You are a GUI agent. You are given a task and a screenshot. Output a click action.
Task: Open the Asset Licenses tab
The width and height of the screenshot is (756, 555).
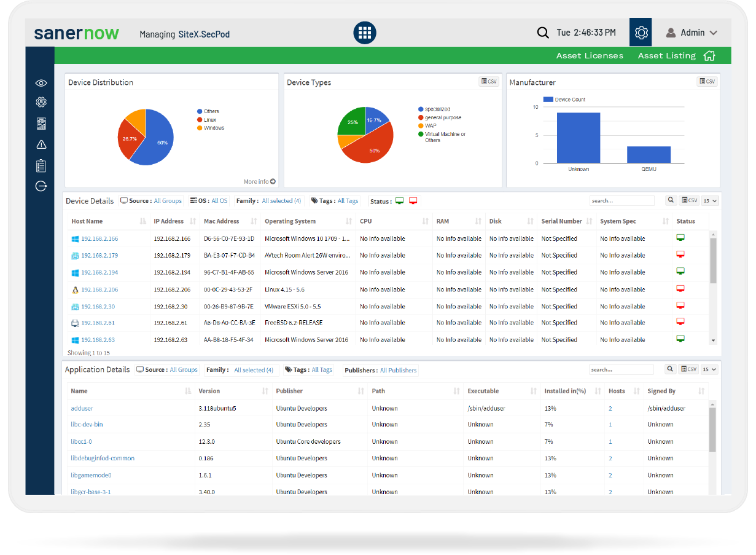[x=590, y=55]
